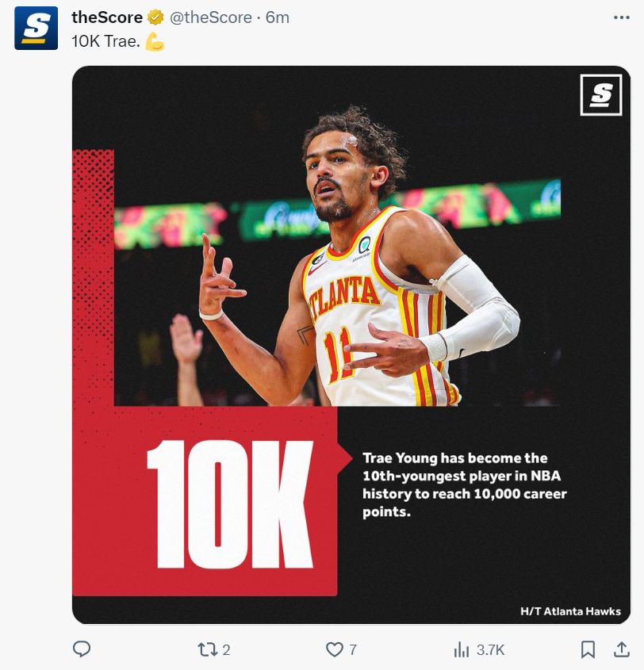
Task: Reply to the tweet with comment icon
Action: pos(82,649)
